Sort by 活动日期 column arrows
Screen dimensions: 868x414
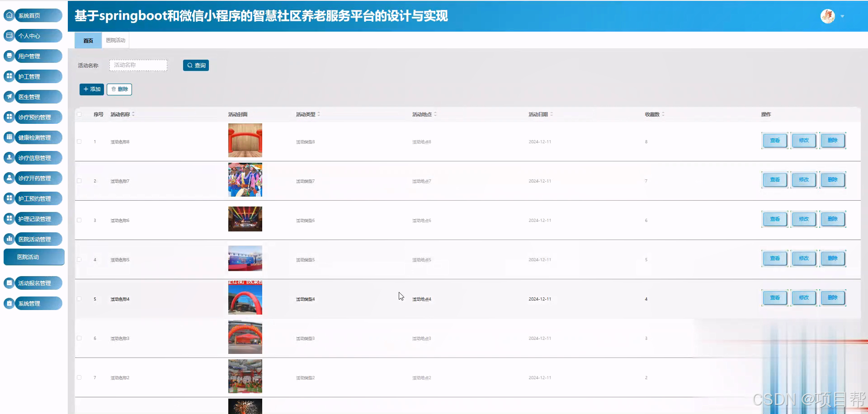pyautogui.click(x=552, y=114)
